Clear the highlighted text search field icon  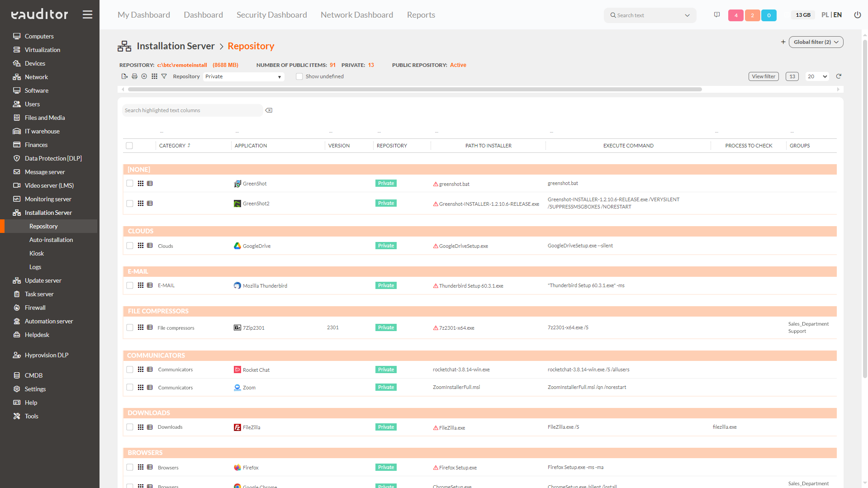[269, 110]
